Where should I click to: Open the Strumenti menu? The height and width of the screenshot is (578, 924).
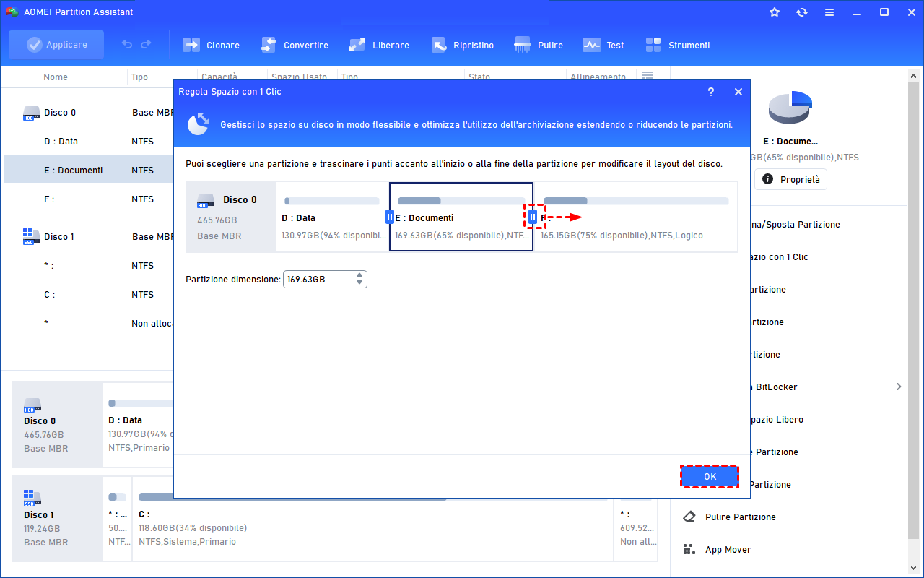click(677, 45)
